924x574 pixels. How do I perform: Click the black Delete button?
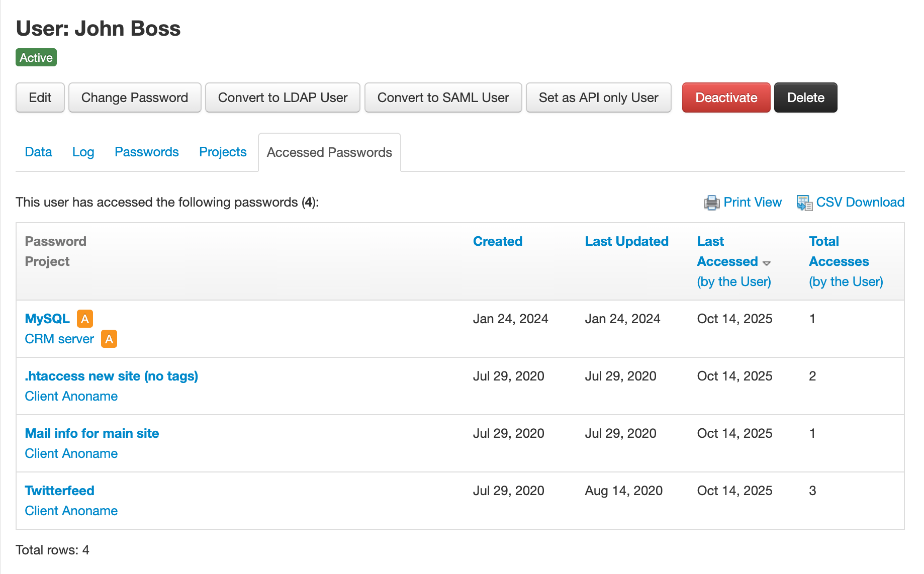(x=805, y=98)
